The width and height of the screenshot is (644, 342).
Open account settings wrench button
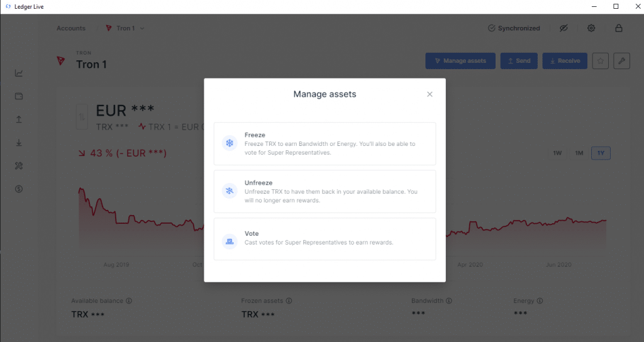621,61
